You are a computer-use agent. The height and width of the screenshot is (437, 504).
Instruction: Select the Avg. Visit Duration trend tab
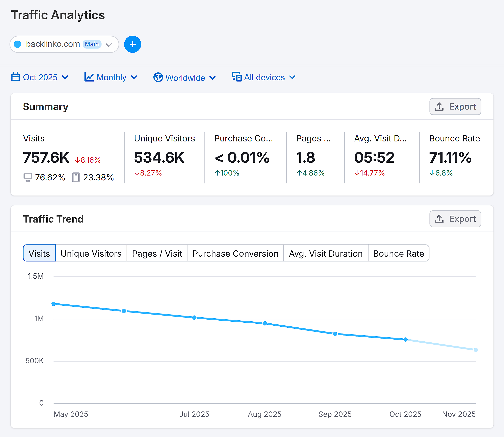click(x=326, y=253)
